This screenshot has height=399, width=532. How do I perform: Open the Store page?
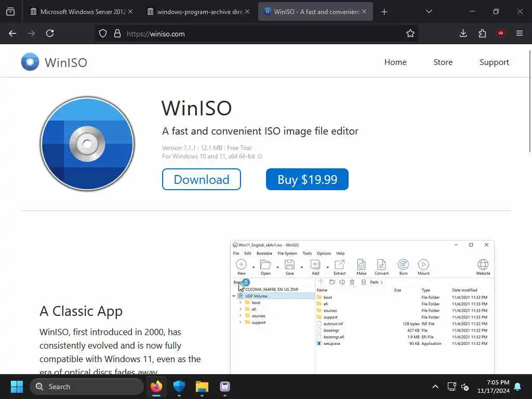tap(443, 62)
